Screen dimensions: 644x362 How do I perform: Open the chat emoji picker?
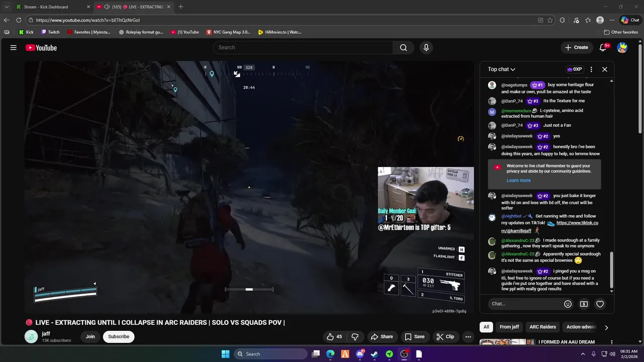pyautogui.click(x=568, y=304)
